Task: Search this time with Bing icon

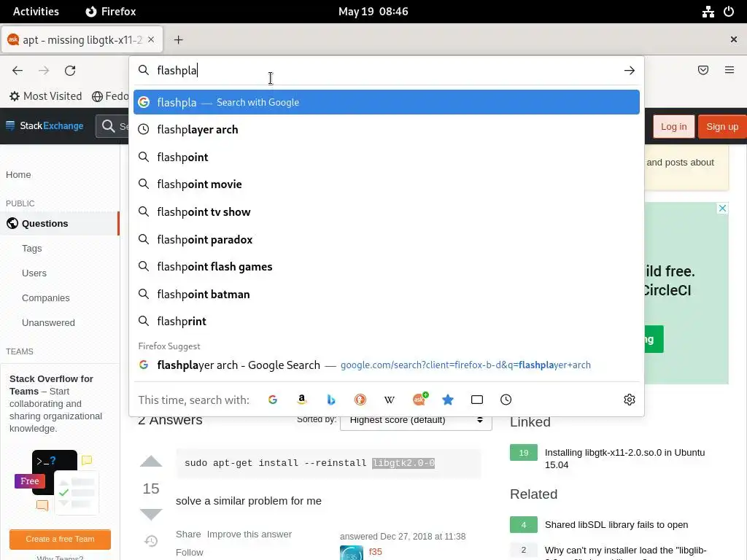Action: 331,400
